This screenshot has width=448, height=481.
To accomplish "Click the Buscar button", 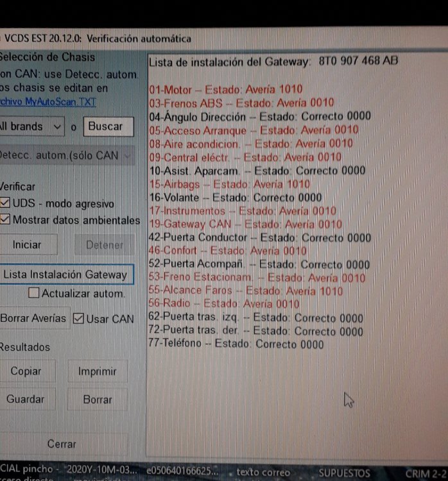I will 108,126.
